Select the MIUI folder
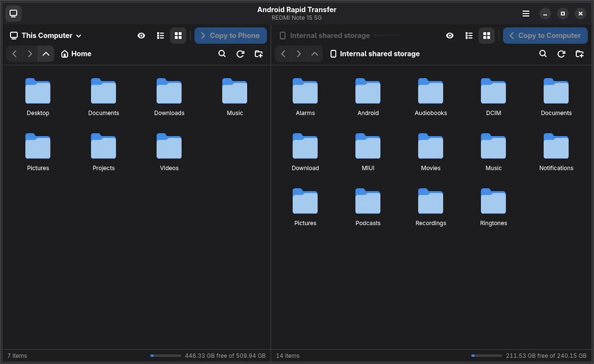This screenshot has width=594, height=364. [x=368, y=152]
